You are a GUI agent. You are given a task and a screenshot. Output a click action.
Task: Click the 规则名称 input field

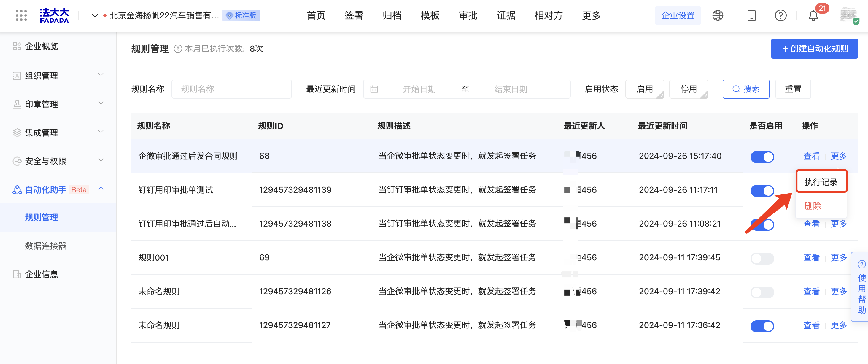tap(231, 89)
